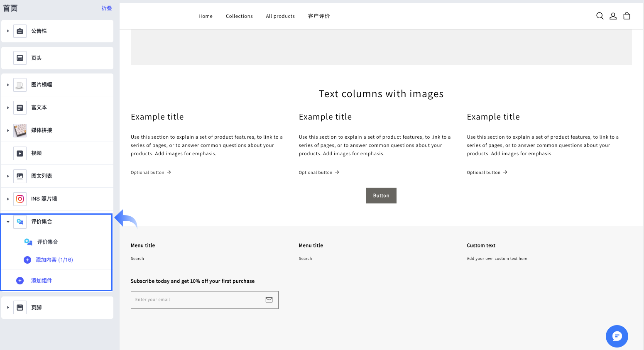644x350 pixels.
Task: Click the search magnifier icon in header
Action: pos(600,16)
